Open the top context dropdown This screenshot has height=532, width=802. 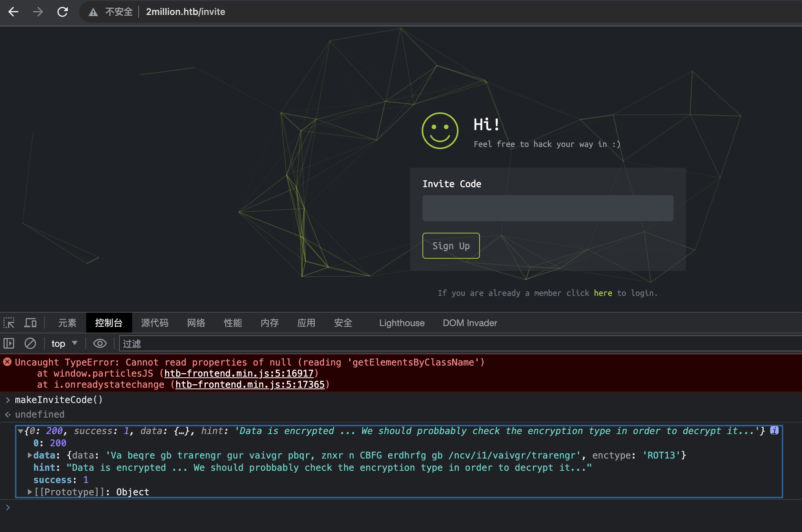click(x=64, y=343)
